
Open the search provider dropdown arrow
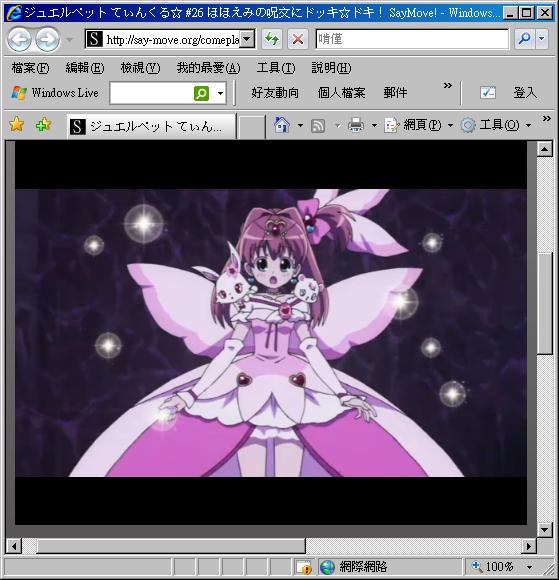click(542, 39)
